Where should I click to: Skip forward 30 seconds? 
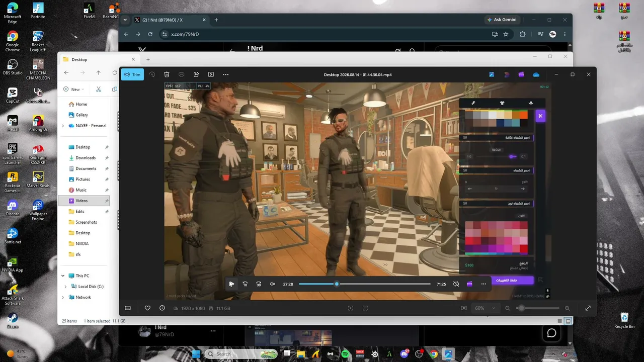pyautogui.click(x=259, y=284)
